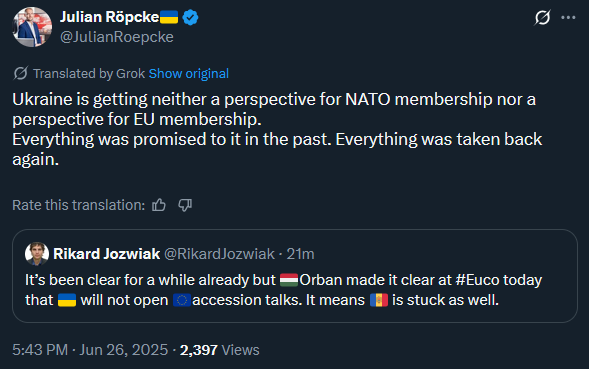Open the @JulianRoepcke handle link

click(117, 37)
